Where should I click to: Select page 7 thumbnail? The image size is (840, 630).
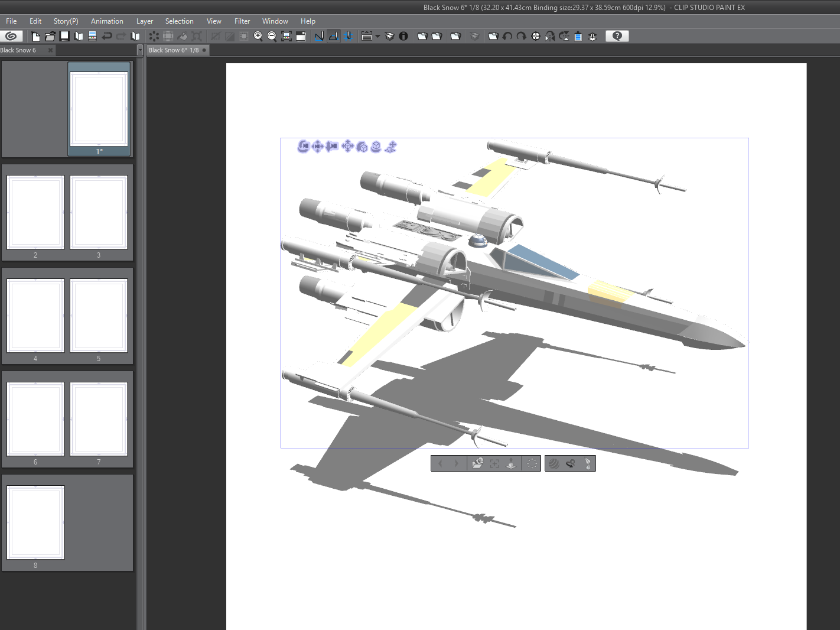[99, 419]
